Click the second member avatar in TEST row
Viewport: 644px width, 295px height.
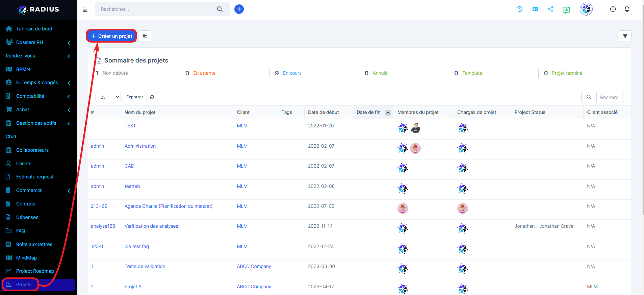click(x=415, y=128)
